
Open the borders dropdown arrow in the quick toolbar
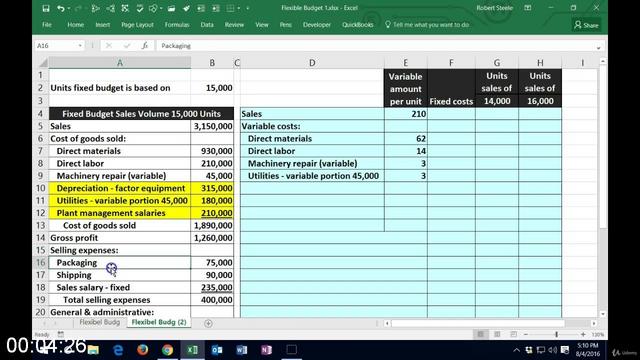[x=239, y=8]
